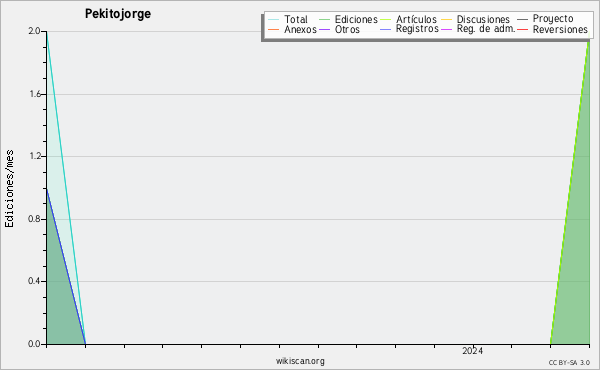Click the chart title Pekitojorge
600x370 pixels.
(118, 14)
